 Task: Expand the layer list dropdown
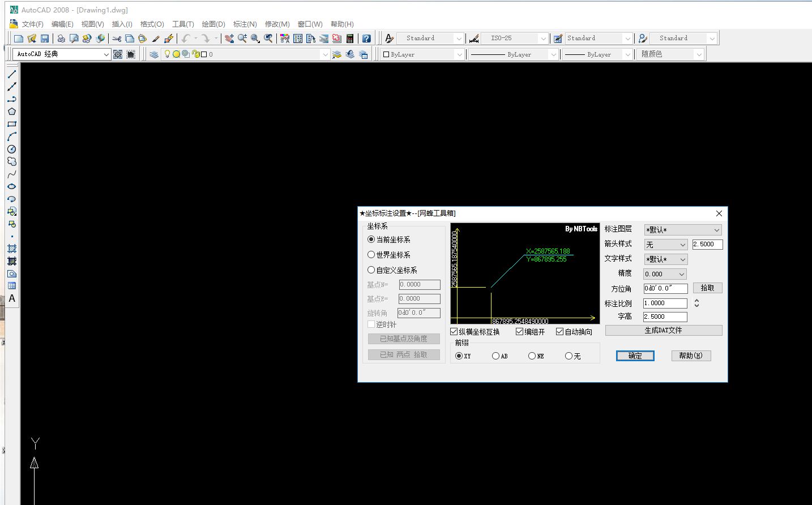325,54
